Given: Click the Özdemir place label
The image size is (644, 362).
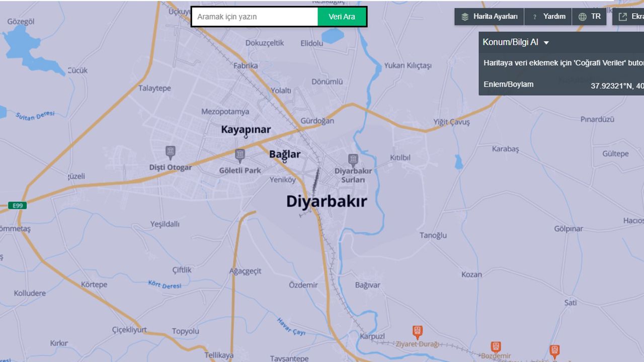Looking at the screenshot, I should point(303,285).
